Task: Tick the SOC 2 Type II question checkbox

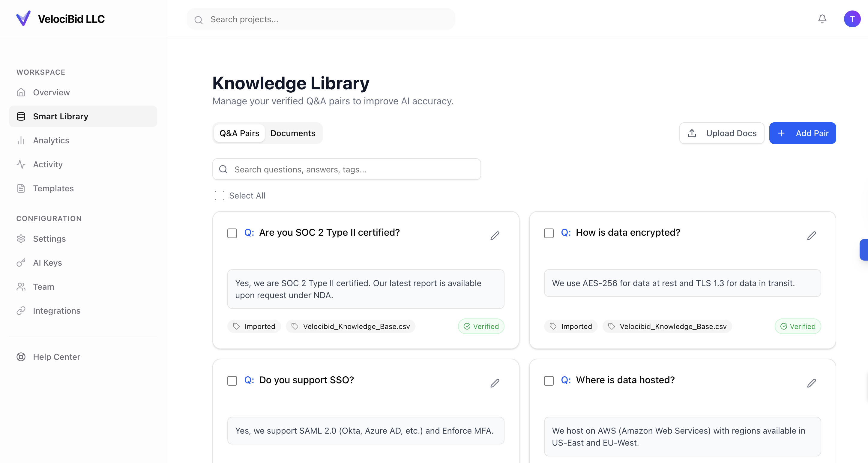Action: 232,233
